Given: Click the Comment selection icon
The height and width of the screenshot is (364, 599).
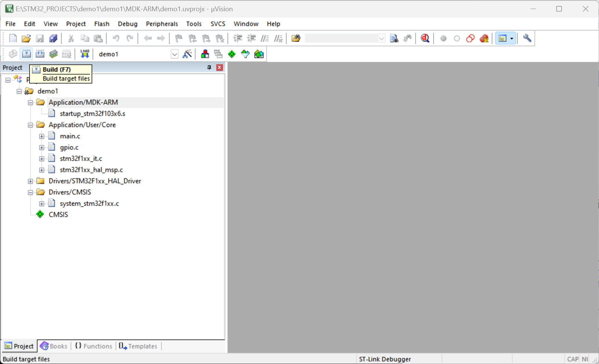Looking at the screenshot, I should click(x=265, y=38).
